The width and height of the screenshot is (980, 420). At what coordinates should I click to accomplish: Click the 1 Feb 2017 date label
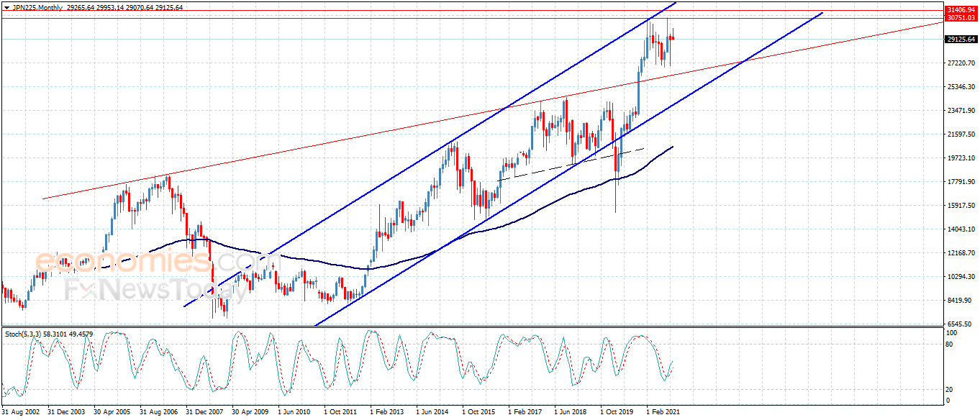click(x=525, y=412)
